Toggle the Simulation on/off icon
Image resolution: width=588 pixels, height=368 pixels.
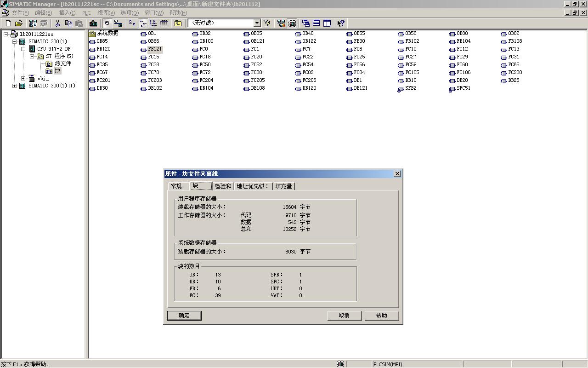(292, 23)
